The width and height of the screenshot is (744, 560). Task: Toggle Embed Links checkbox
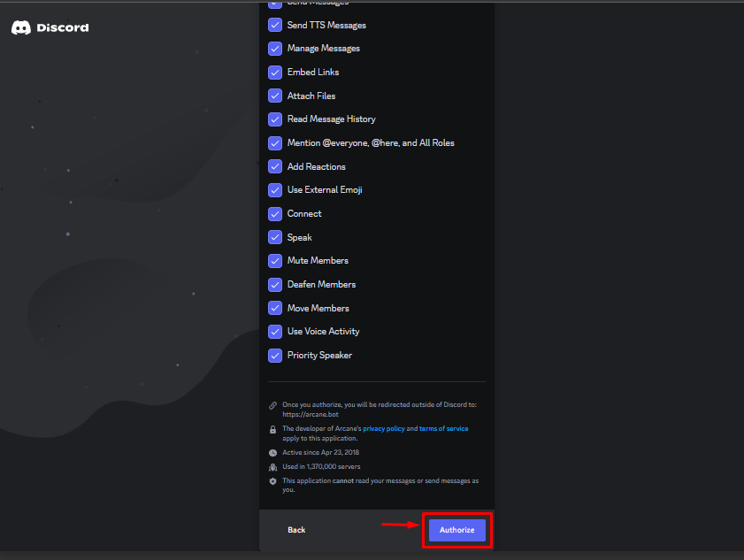[x=275, y=73]
